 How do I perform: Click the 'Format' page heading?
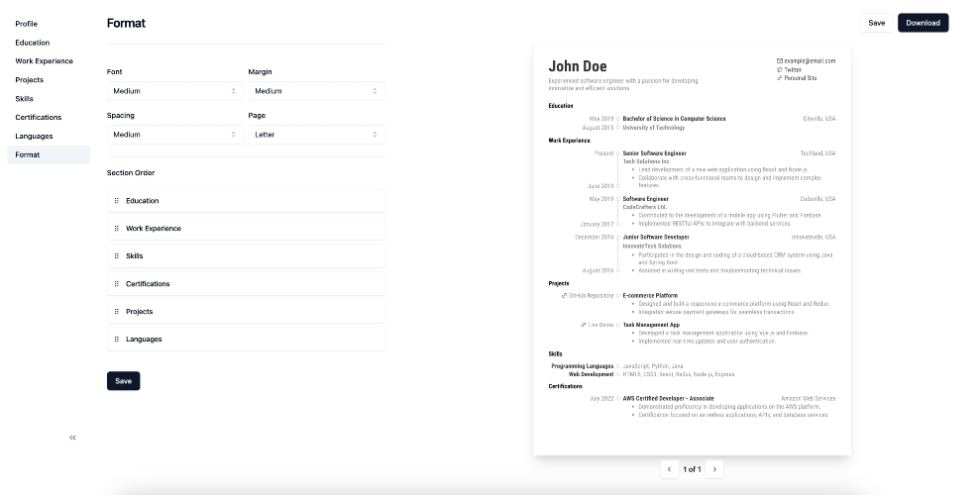[x=126, y=23]
